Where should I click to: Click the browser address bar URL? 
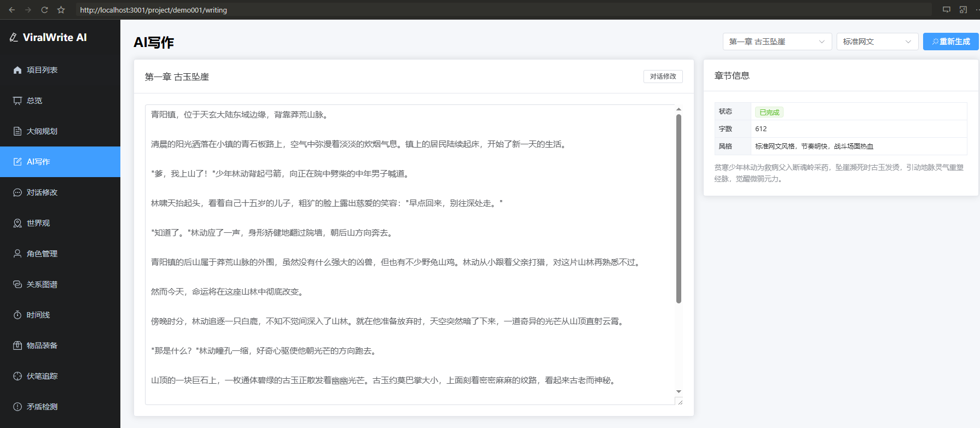[x=153, y=10]
